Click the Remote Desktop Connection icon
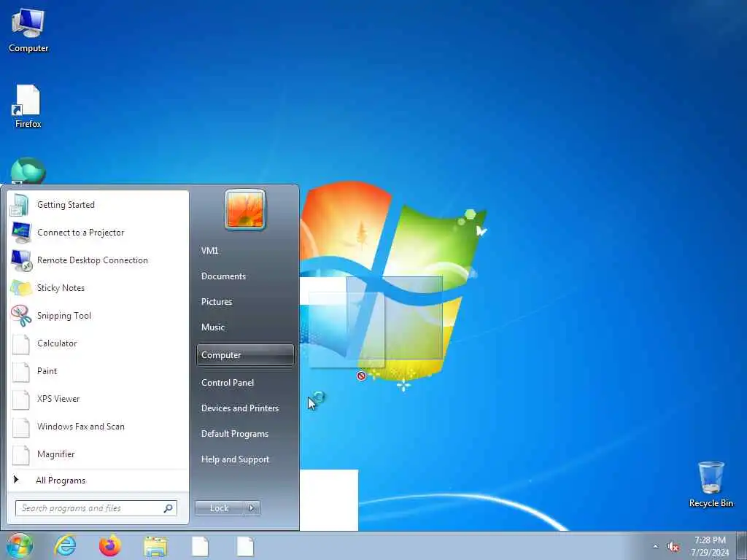747x560 pixels. [x=21, y=260]
